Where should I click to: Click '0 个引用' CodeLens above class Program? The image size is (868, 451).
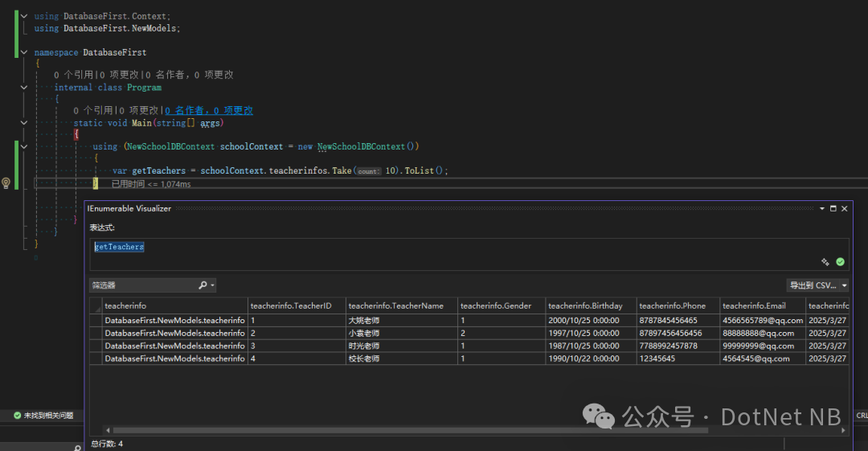pos(73,75)
